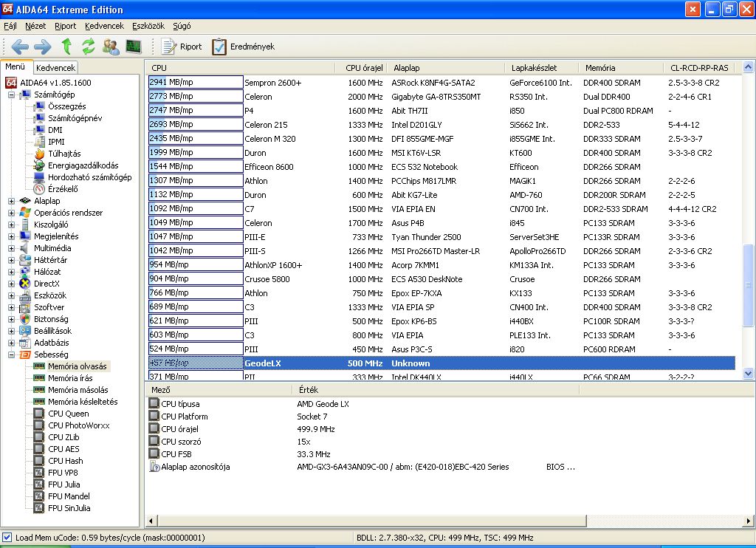Viewport: 756px width, 548px height.
Task: Open Eredmények from the toolbar
Action: coord(244,47)
